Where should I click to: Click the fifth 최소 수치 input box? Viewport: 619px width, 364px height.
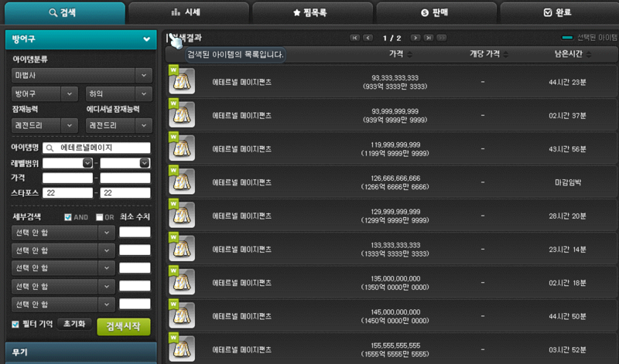[135, 304]
